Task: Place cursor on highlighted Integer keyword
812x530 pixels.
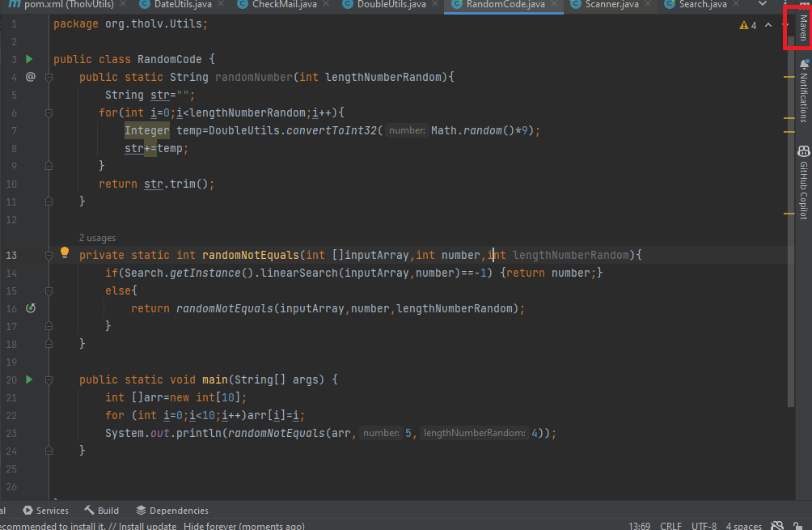Action: 146,130
